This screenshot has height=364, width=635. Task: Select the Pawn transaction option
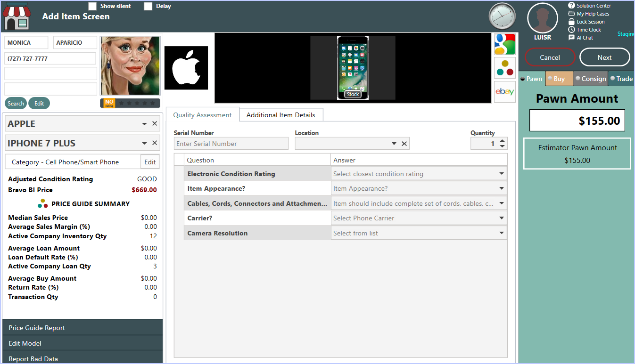pyautogui.click(x=531, y=79)
